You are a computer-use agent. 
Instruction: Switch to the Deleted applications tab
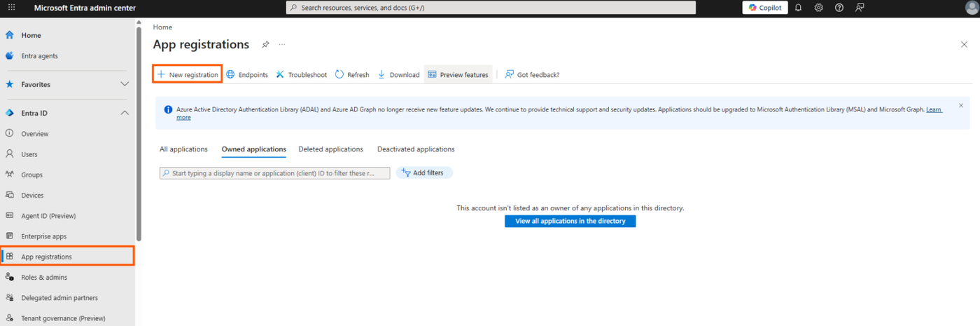(x=330, y=149)
